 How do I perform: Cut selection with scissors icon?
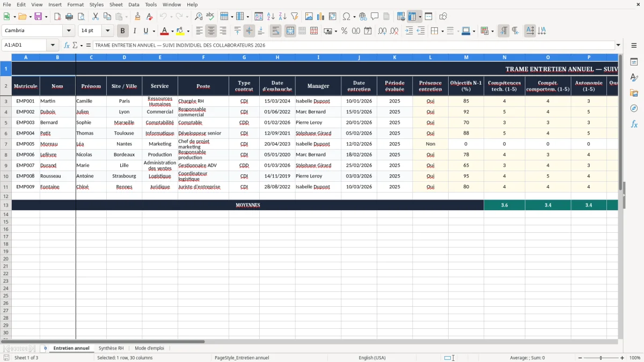coord(96,17)
